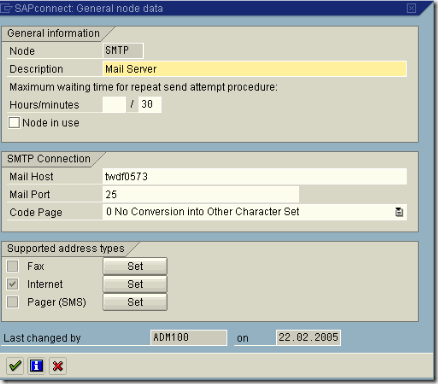Click the Mail Port label
Image resolution: width=438 pixels, height=384 pixels.
pyautogui.click(x=30, y=194)
